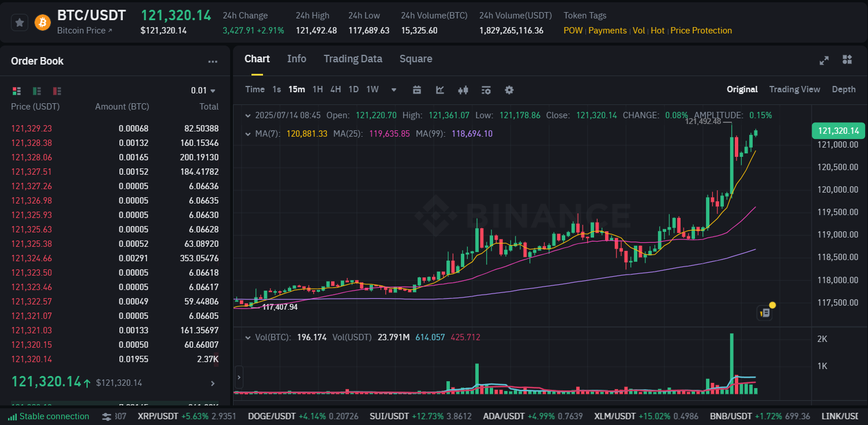Click sell order price 121,320.14 row
This screenshot has width=868, height=425.
[x=115, y=359]
